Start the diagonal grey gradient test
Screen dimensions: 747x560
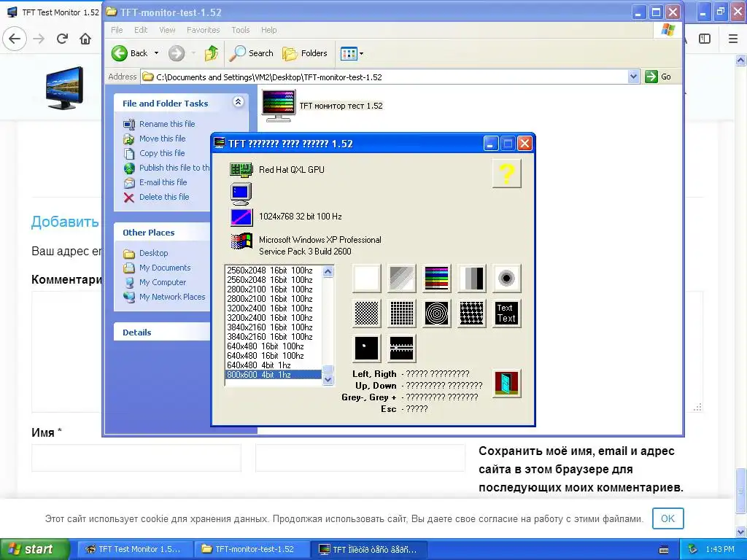402,278
